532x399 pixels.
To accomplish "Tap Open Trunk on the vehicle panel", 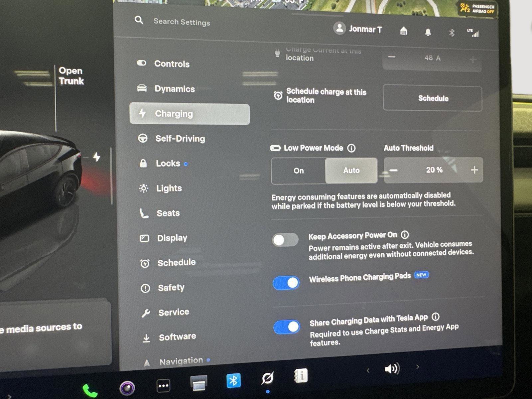I will tap(71, 76).
